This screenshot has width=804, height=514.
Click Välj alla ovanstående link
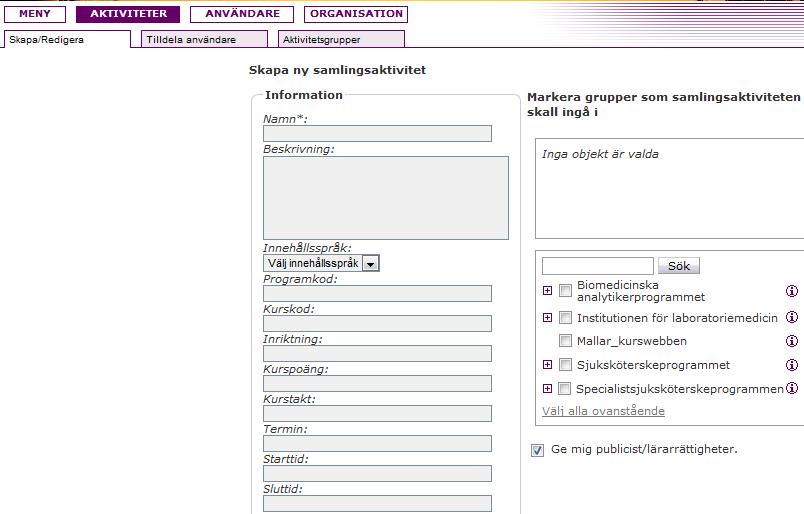coord(604,411)
